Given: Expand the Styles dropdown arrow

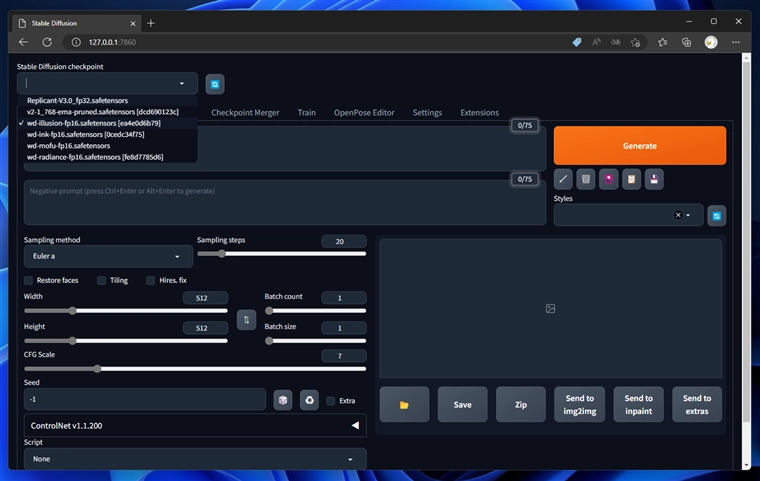Looking at the screenshot, I should 688,215.
